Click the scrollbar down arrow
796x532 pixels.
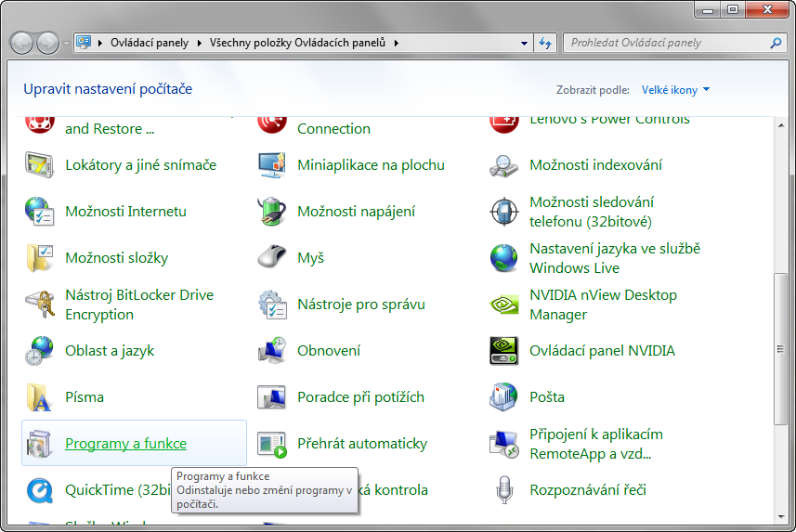[x=781, y=517]
